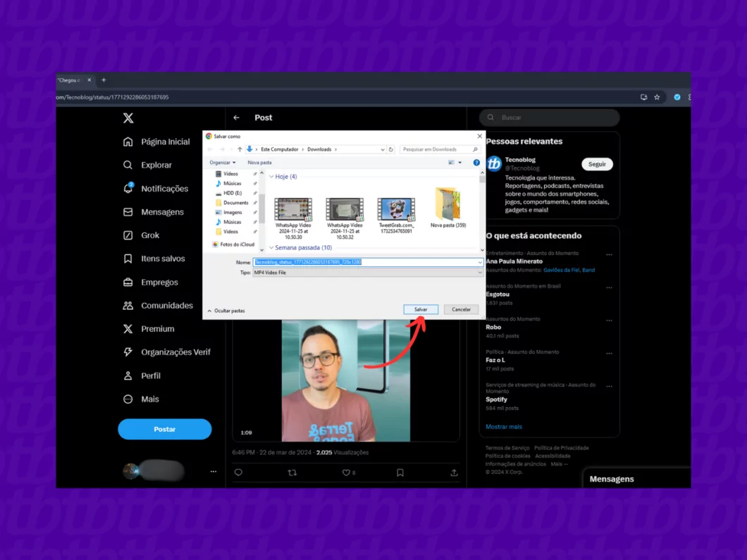
Task: Open the Ana Paula Minerato trend
Action: (514, 261)
